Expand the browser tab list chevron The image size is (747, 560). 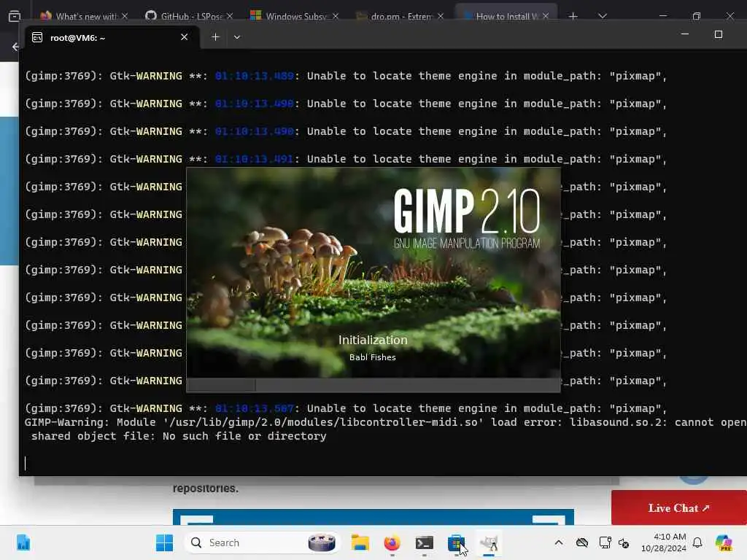tap(602, 16)
